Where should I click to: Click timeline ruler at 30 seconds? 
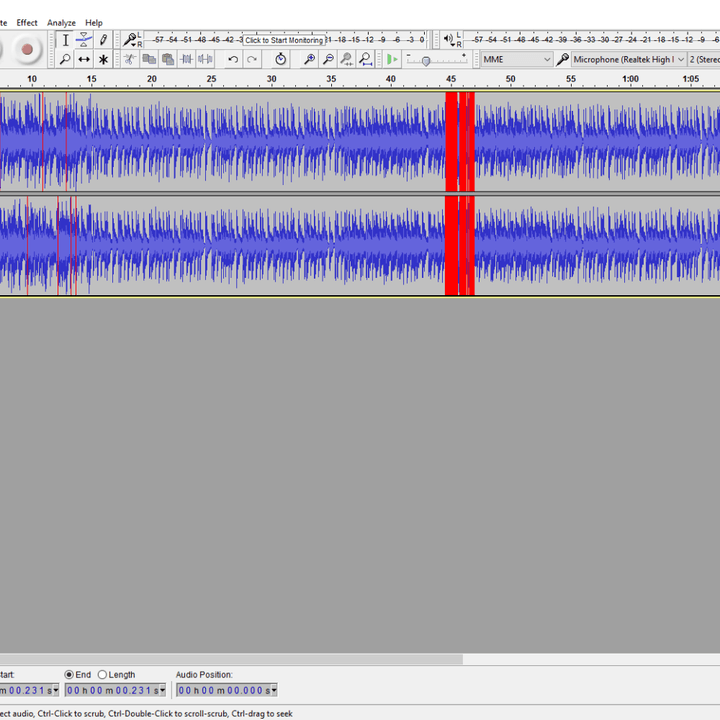(271, 79)
